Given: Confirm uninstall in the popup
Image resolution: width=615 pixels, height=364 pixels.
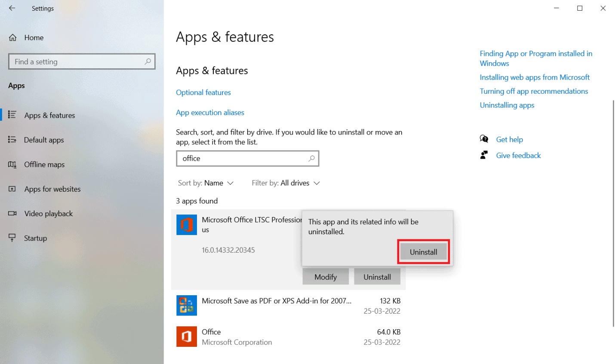Looking at the screenshot, I should pos(423,252).
